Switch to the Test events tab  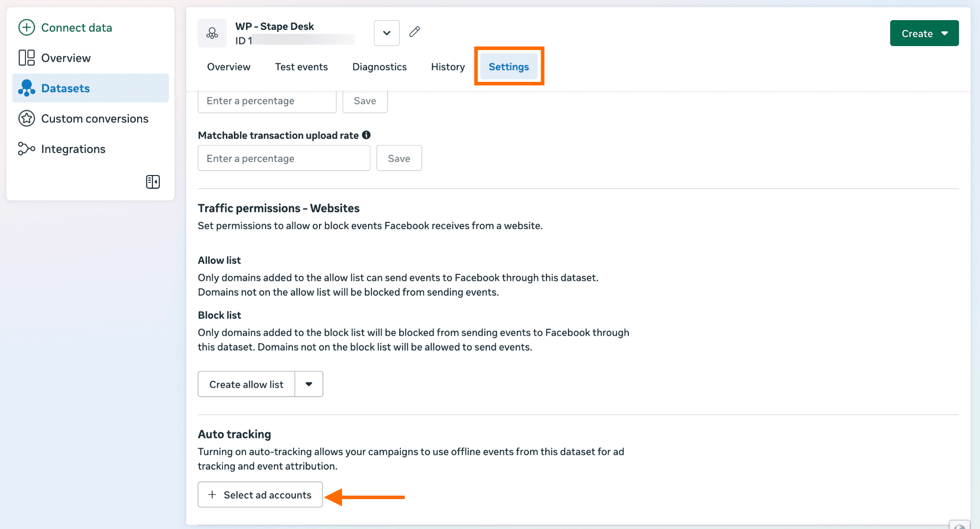pos(301,67)
